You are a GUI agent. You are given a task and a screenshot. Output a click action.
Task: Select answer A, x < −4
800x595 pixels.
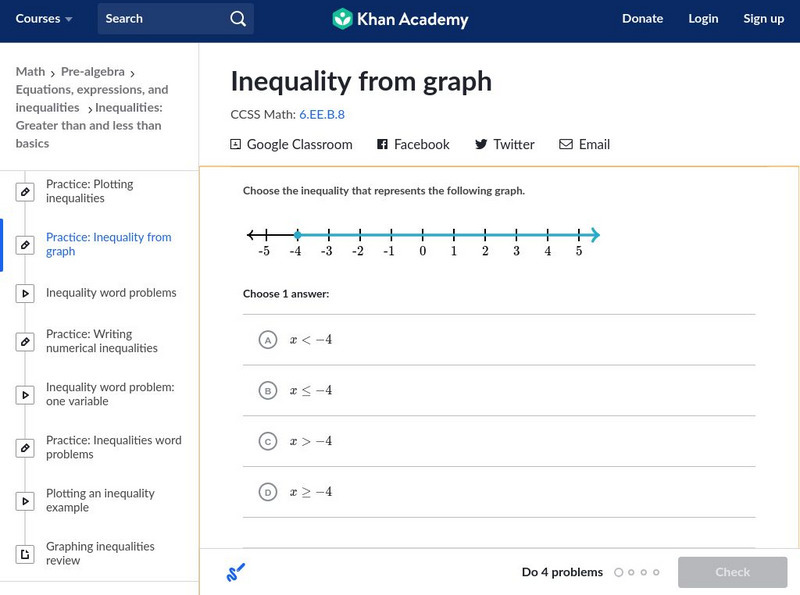(x=268, y=340)
